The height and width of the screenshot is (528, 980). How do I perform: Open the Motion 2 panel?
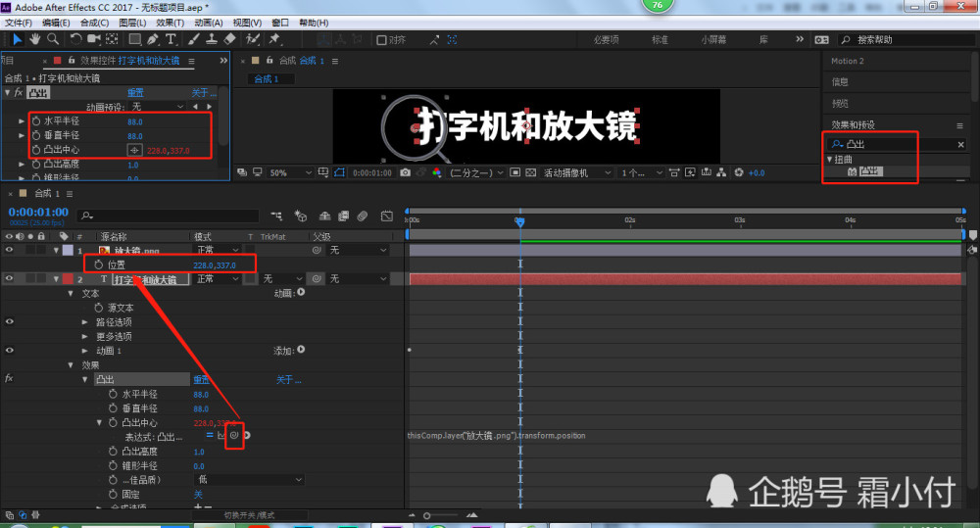point(847,62)
